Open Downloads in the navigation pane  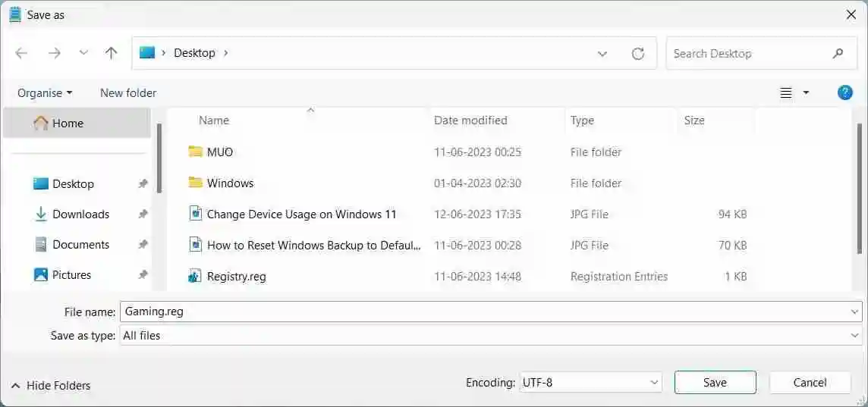(x=81, y=214)
